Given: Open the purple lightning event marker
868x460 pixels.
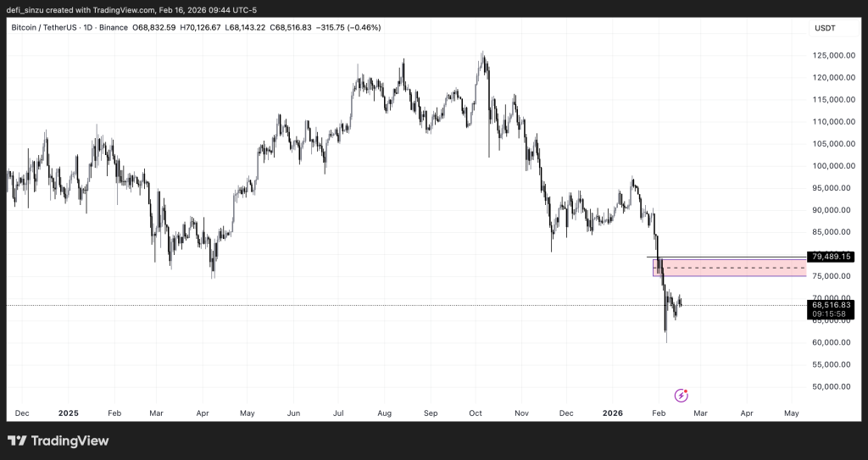Looking at the screenshot, I should click(x=681, y=395).
